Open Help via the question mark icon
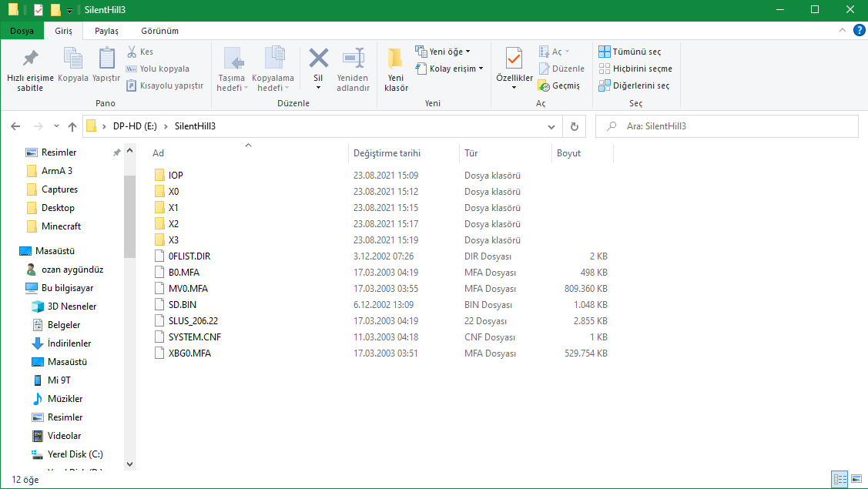The width and height of the screenshot is (868, 489). [x=860, y=31]
